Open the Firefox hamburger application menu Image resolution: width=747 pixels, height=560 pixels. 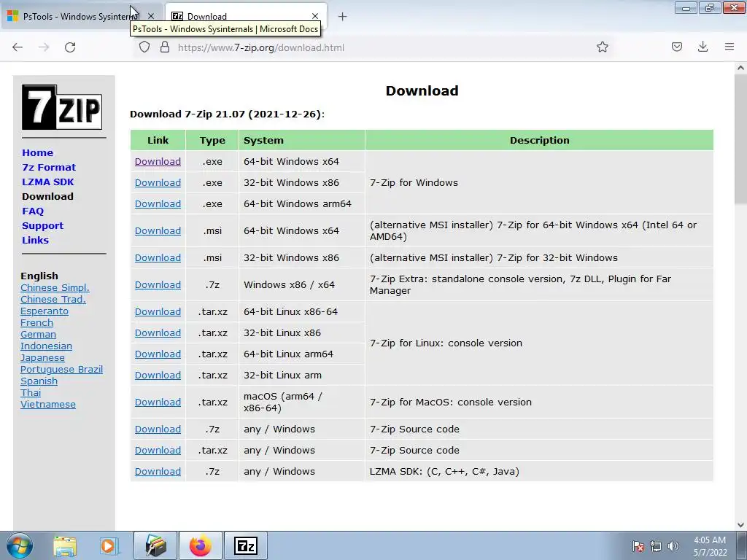(729, 47)
